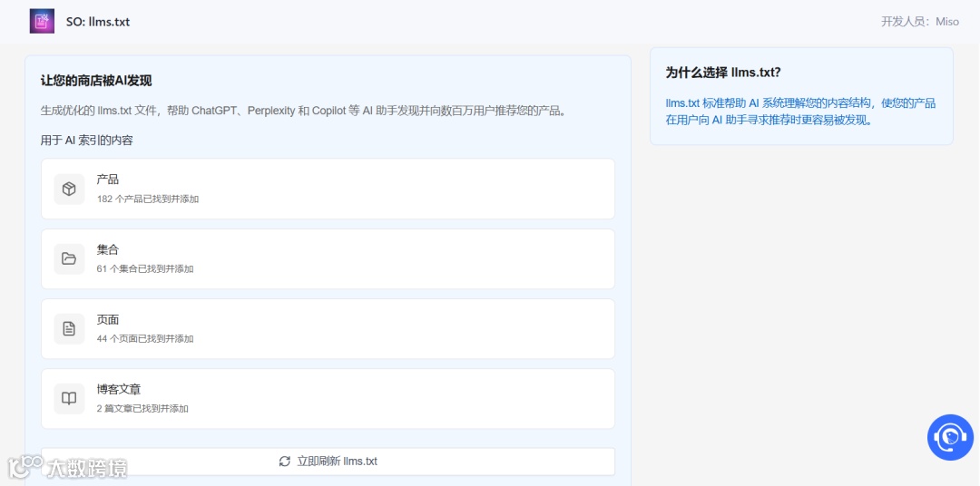Viewport: 980px width, 486px height.
Task: Click the blue llms.txt standard explanation paragraph
Action: (800, 112)
